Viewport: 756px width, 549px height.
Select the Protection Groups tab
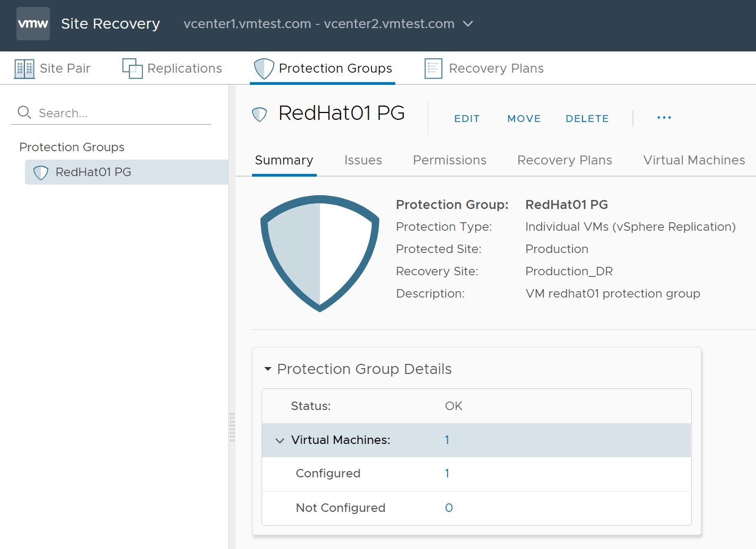pyautogui.click(x=323, y=68)
